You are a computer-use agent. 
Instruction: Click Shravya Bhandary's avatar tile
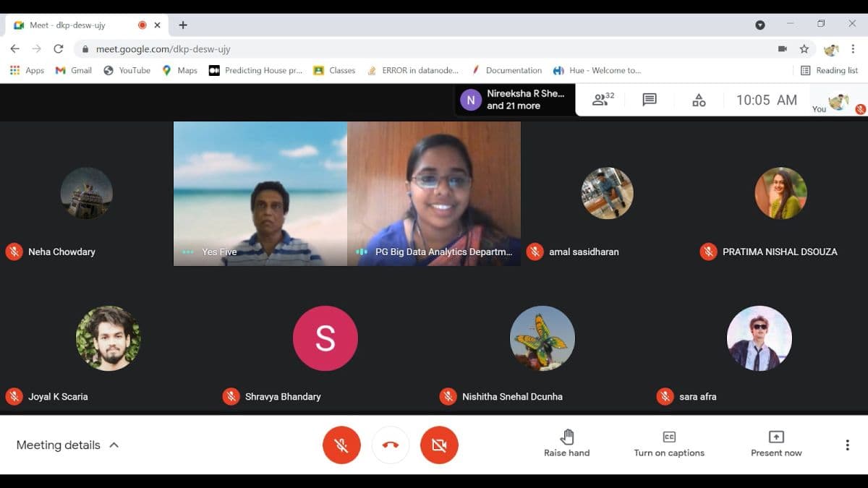tap(325, 338)
